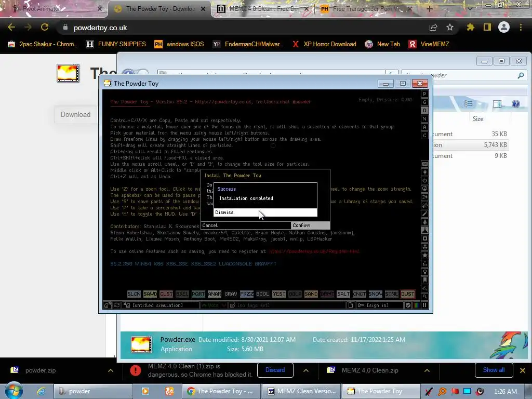The height and width of the screenshot is (399, 532).
Task: Click the no tags set field
Action: coord(287,305)
